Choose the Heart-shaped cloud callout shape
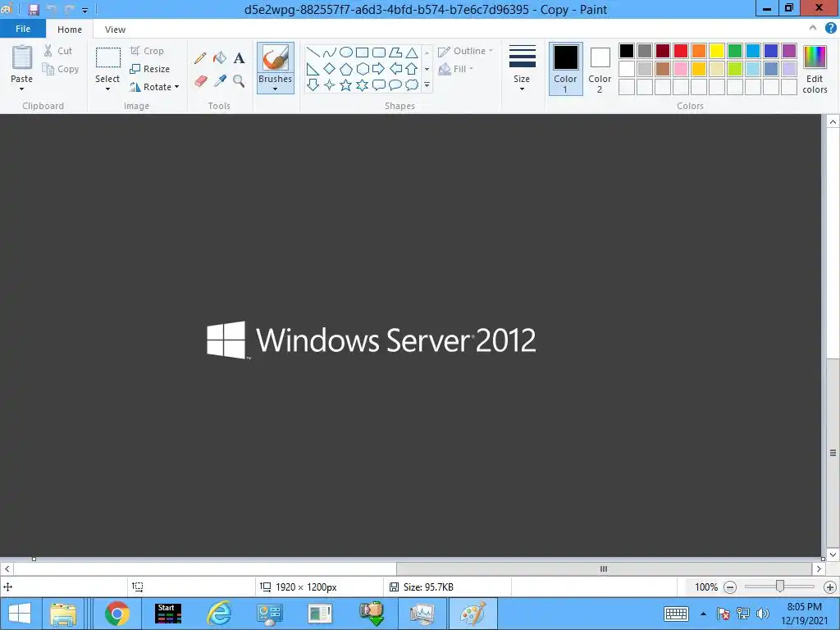The width and height of the screenshot is (840, 630). tap(412, 84)
